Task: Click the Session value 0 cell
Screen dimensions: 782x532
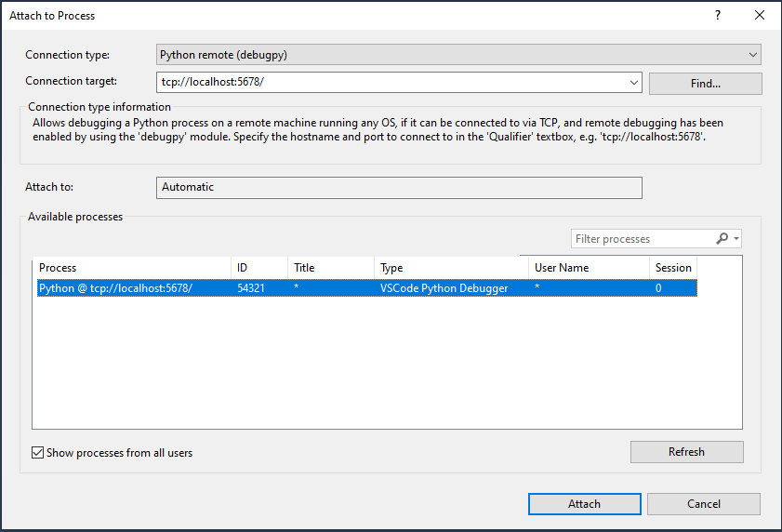Action: point(658,288)
